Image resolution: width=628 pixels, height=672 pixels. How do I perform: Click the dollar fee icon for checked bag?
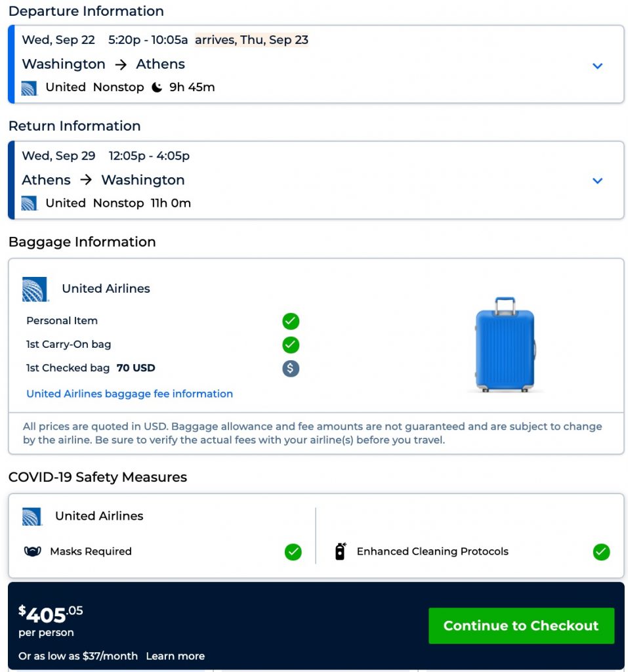click(x=291, y=368)
